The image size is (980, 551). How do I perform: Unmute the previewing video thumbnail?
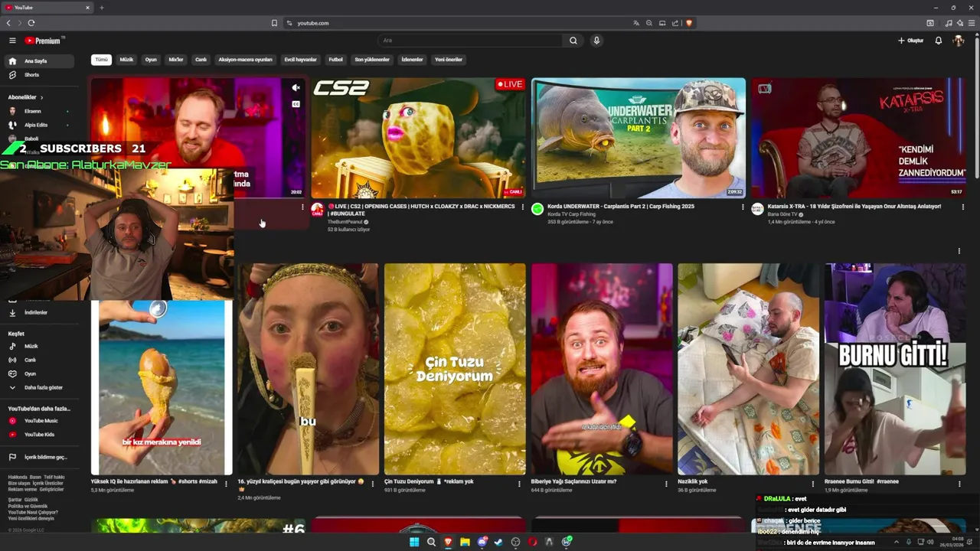[x=296, y=88]
